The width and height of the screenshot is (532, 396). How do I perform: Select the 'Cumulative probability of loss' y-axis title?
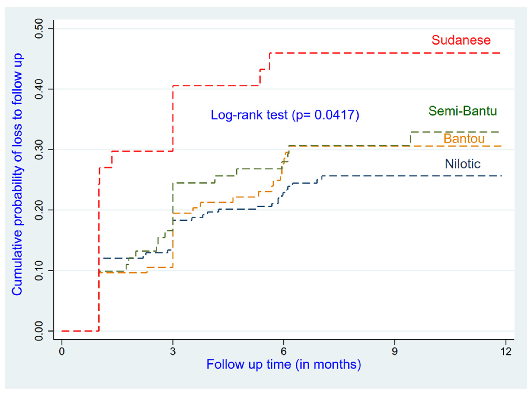tap(17, 174)
